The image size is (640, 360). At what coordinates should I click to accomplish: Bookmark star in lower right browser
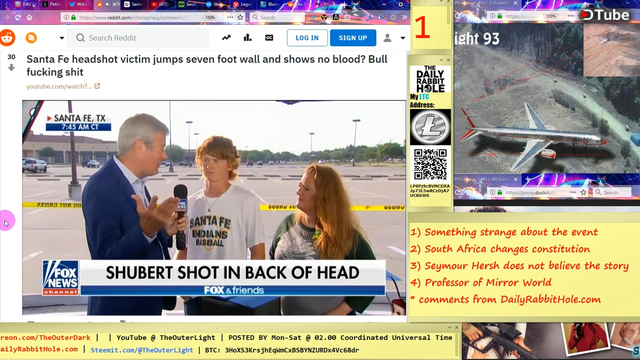[x=584, y=192]
